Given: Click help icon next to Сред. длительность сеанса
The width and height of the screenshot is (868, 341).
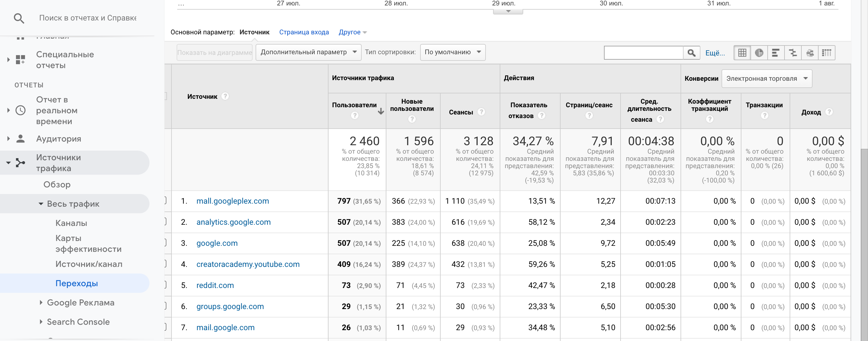Looking at the screenshot, I should click(x=660, y=119).
